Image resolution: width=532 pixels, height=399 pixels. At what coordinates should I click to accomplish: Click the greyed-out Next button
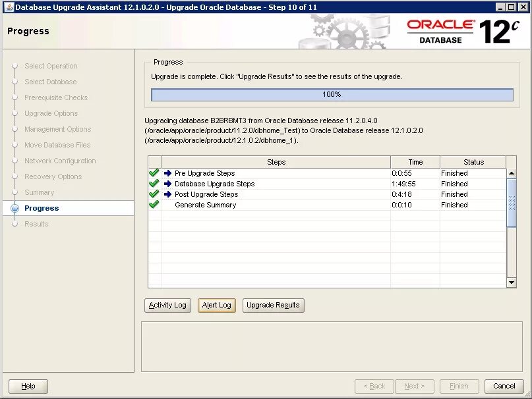click(x=414, y=386)
